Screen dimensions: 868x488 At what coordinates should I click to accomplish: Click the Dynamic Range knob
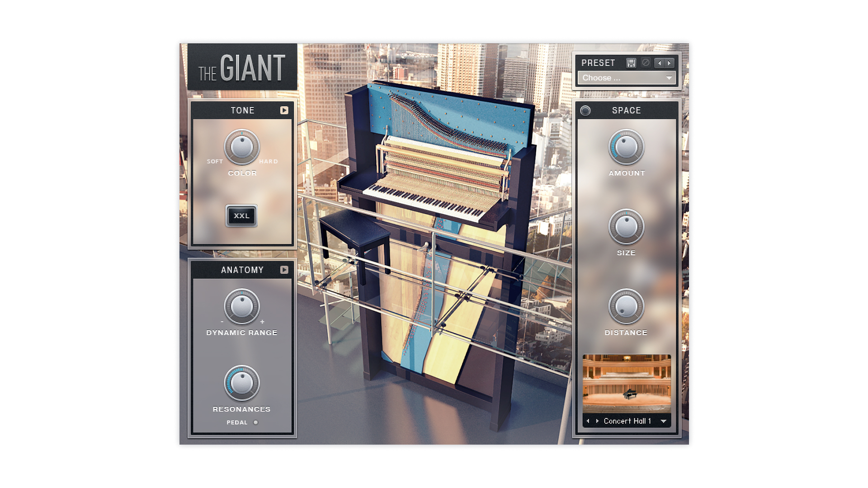(242, 306)
